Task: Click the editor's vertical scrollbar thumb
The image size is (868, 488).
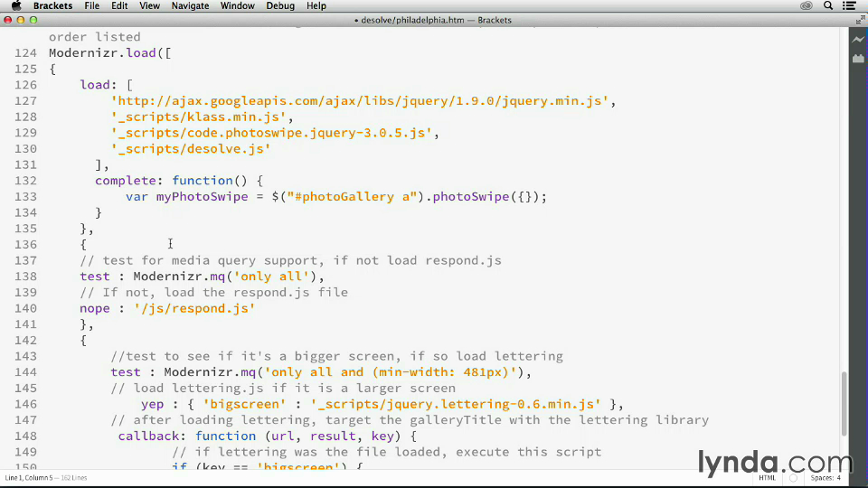Action: point(844,404)
